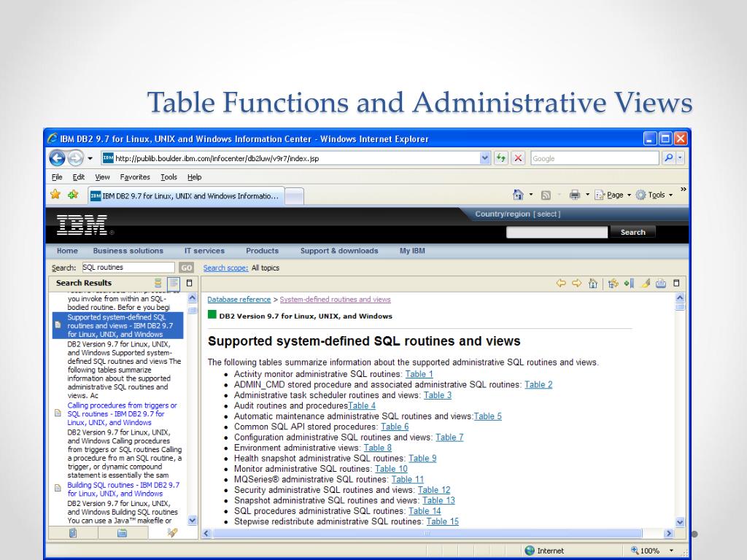Image resolution: width=747 pixels, height=560 pixels.
Task: Click the IBM header search text box
Action: pos(557,232)
